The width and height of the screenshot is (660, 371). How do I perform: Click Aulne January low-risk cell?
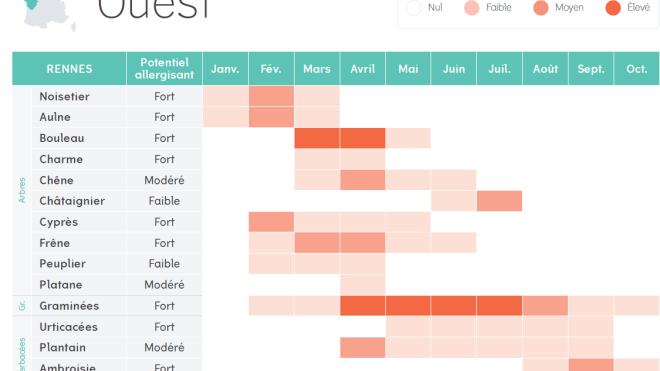[x=225, y=117]
